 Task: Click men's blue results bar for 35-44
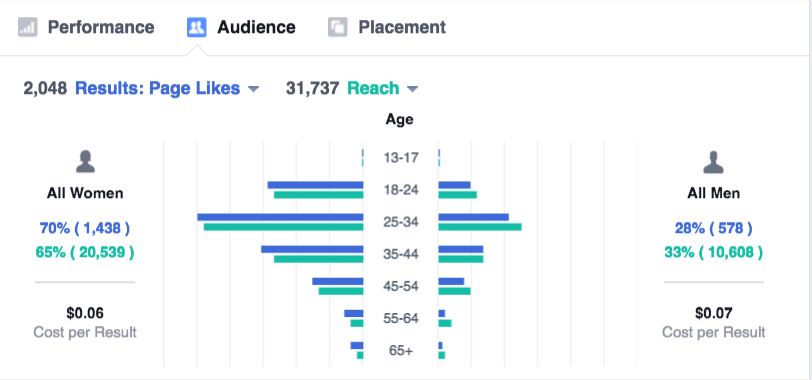pyautogui.click(x=460, y=250)
